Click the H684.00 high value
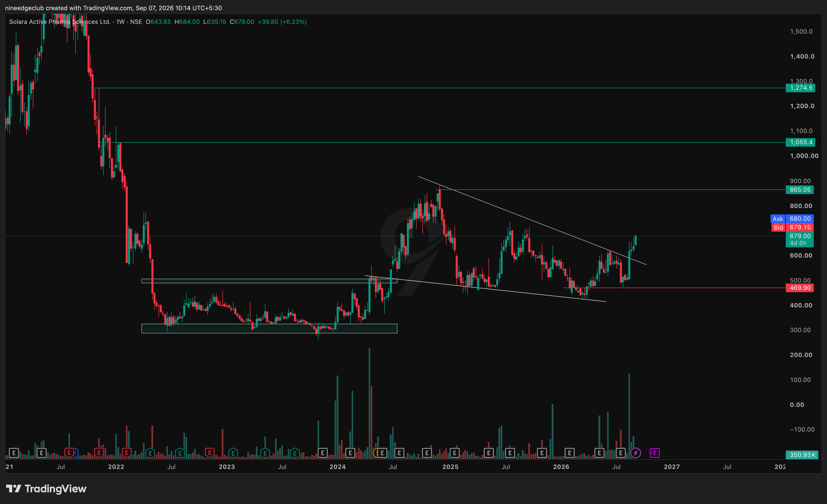Image resolution: width=827 pixels, height=504 pixels. coord(187,22)
